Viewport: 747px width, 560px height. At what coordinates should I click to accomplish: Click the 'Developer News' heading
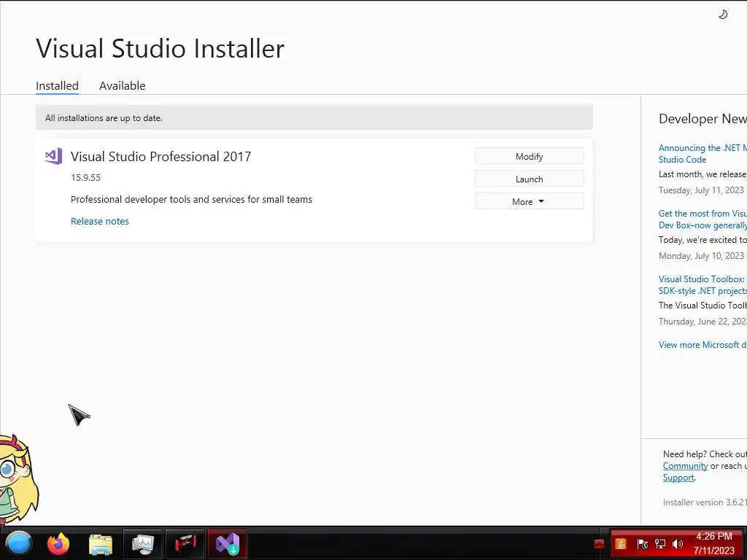[x=703, y=119]
